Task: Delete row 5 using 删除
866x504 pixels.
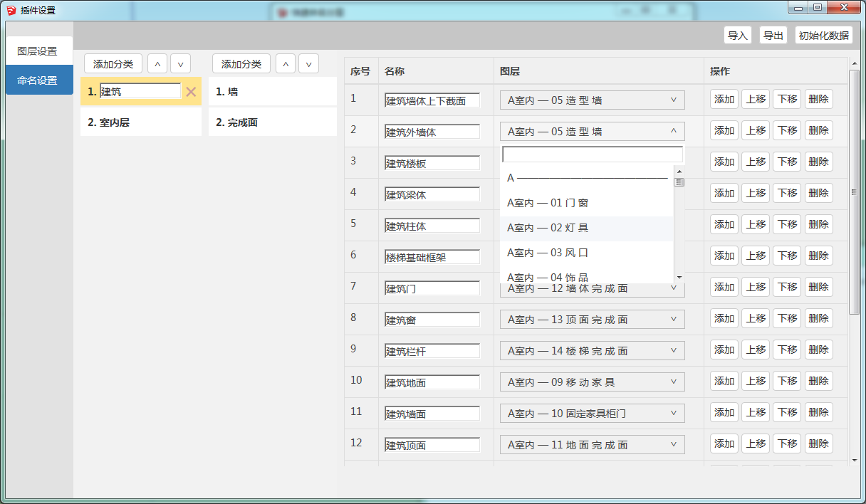Action: 818,224
